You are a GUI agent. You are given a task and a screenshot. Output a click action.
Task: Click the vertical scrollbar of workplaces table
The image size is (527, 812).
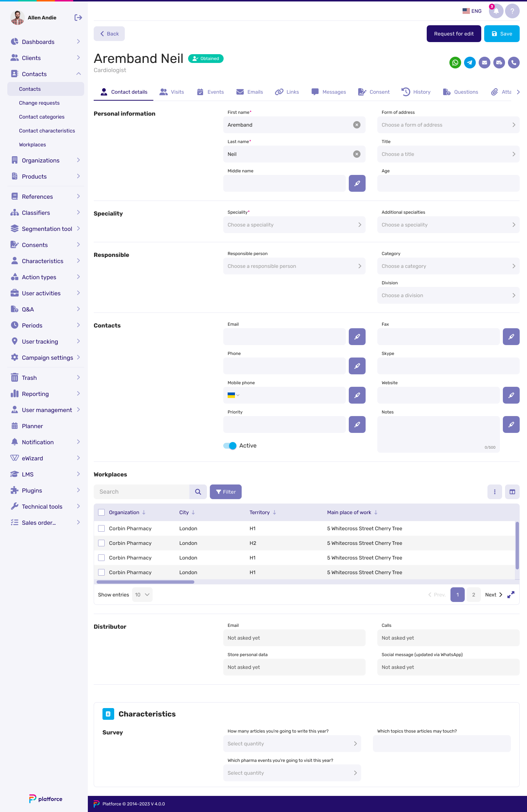[517, 546]
